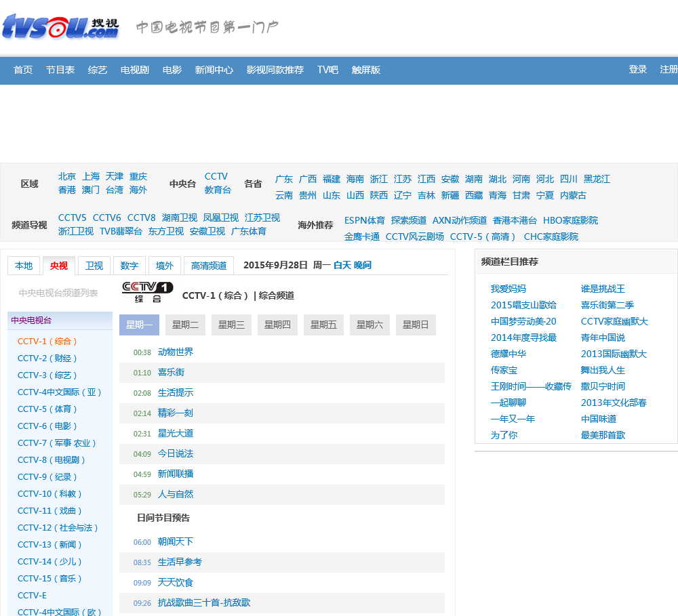Open HBO家庭影院 overseas channel

coord(570,220)
